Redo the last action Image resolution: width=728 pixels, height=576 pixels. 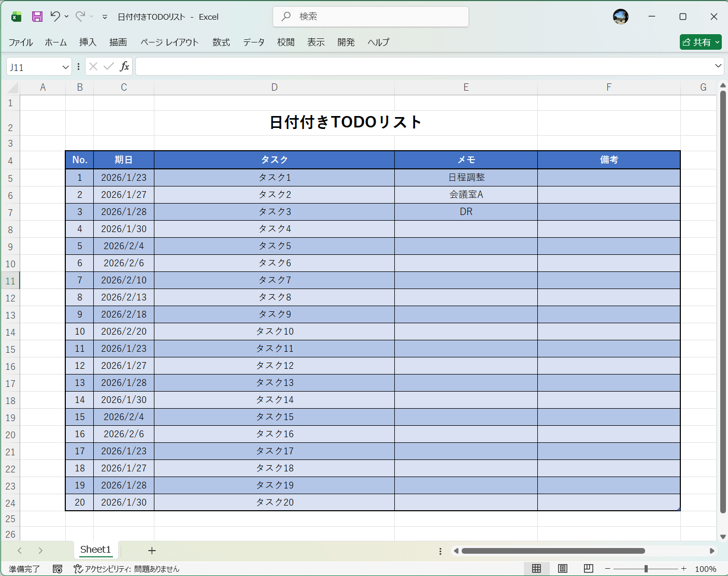[79, 16]
